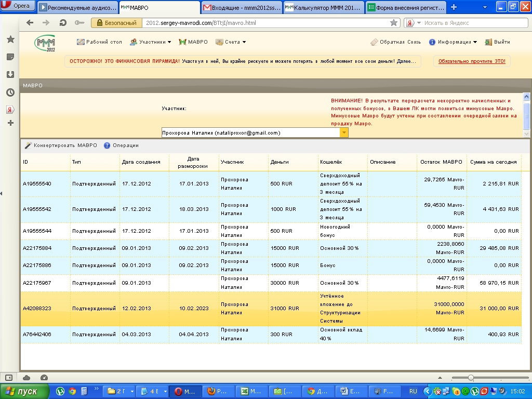Sort by the Сумма на сегодня column header
Viewport: 532px width, 399px height.
click(494, 162)
